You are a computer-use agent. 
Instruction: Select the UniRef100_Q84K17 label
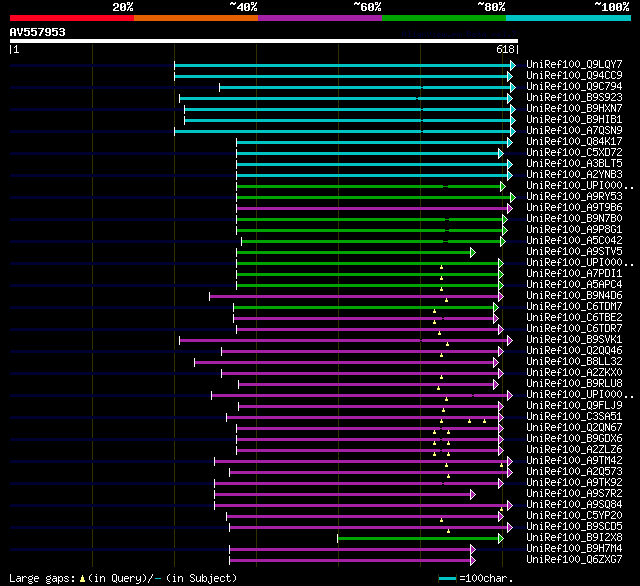click(x=574, y=142)
